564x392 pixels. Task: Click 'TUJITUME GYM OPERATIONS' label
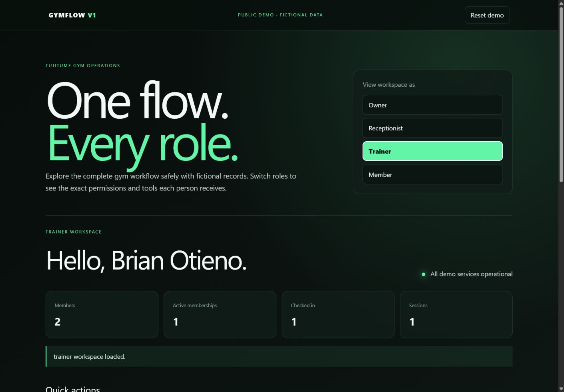pyautogui.click(x=83, y=66)
